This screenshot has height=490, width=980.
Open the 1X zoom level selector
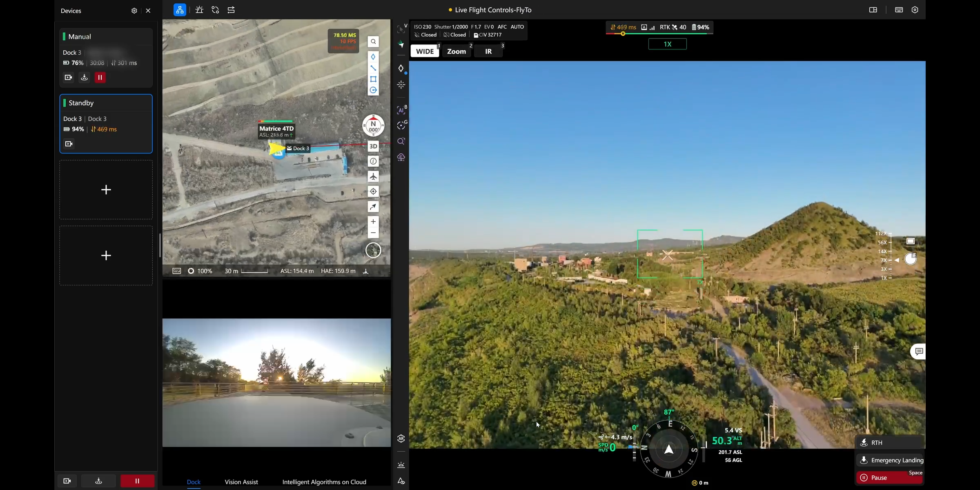pyautogui.click(x=667, y=44)
